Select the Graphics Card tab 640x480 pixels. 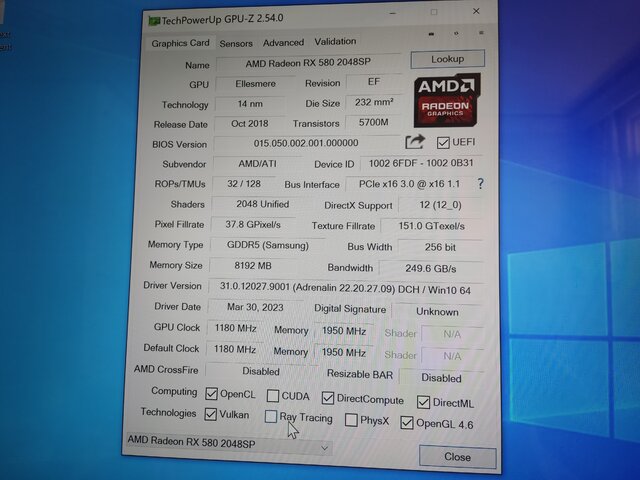pyautogui.click(x=180, y=43)
